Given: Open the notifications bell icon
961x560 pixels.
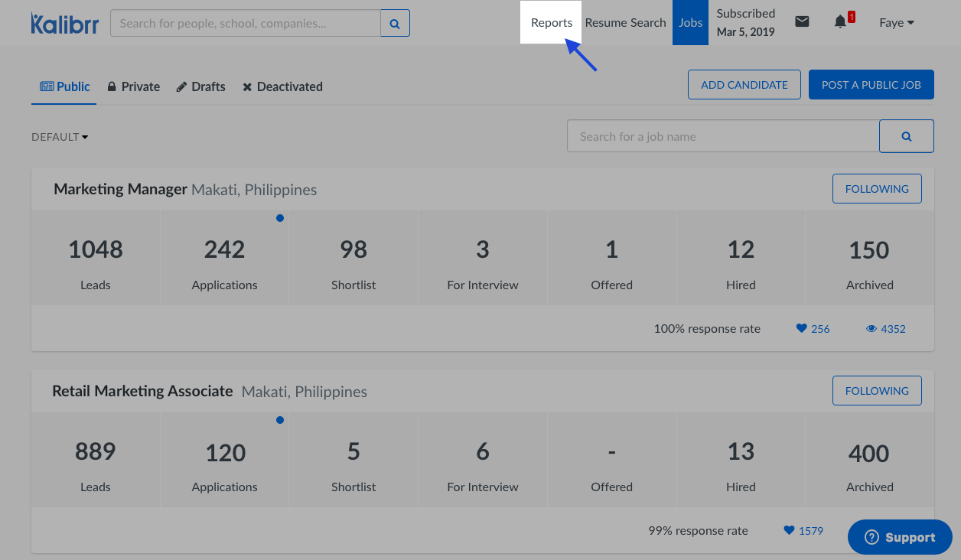Looking at the screenshot, I should pyautogui.click(x=841, y=22).
